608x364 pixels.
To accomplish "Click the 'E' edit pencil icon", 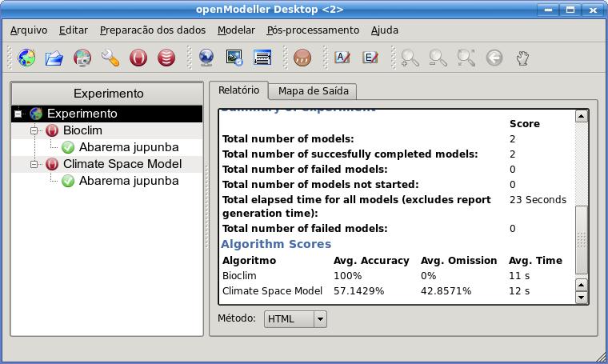I will (370, 58).
